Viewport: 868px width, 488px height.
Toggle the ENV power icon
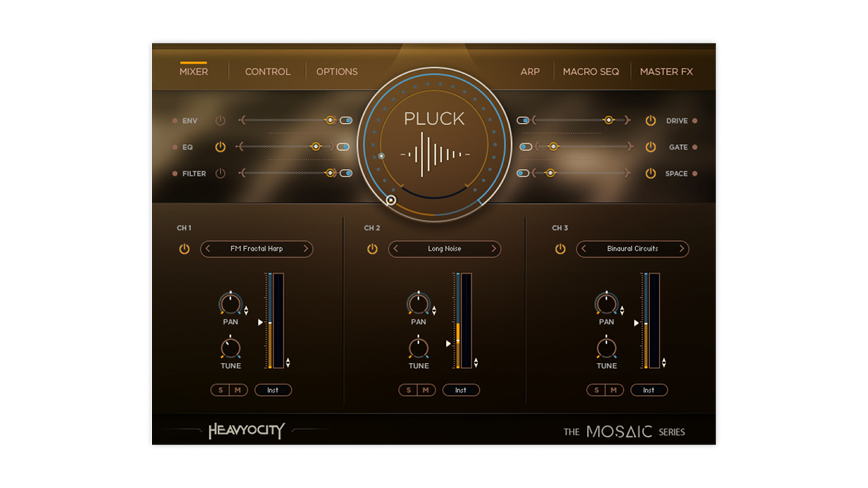(220, 121)
